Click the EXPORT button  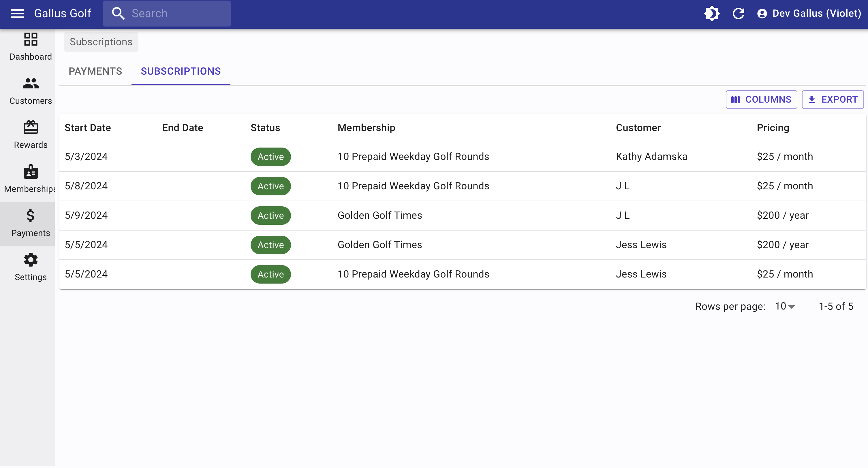pos(833,100)
